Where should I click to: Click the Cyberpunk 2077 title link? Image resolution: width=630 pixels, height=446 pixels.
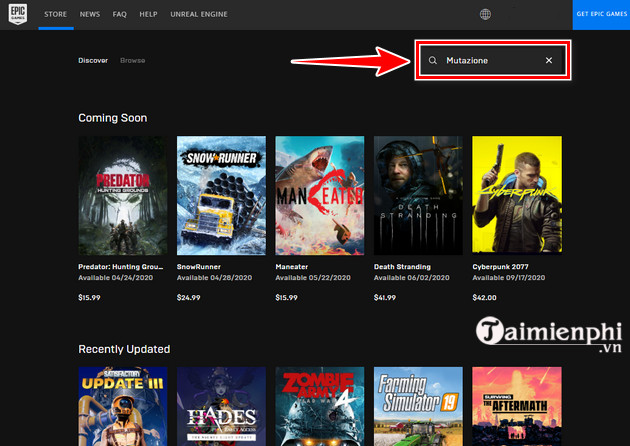click(x=500, y=267)
